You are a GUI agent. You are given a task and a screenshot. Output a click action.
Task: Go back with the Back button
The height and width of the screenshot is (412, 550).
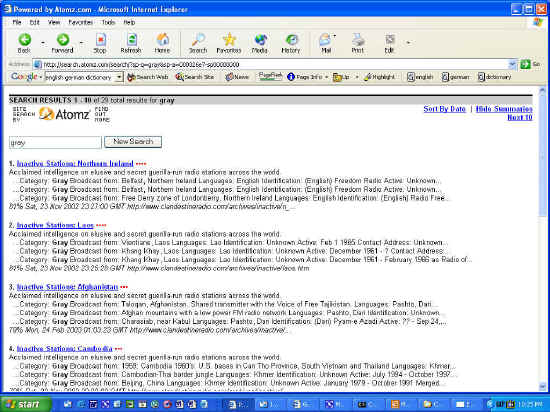pyautogui.click(x=24, y=43)
